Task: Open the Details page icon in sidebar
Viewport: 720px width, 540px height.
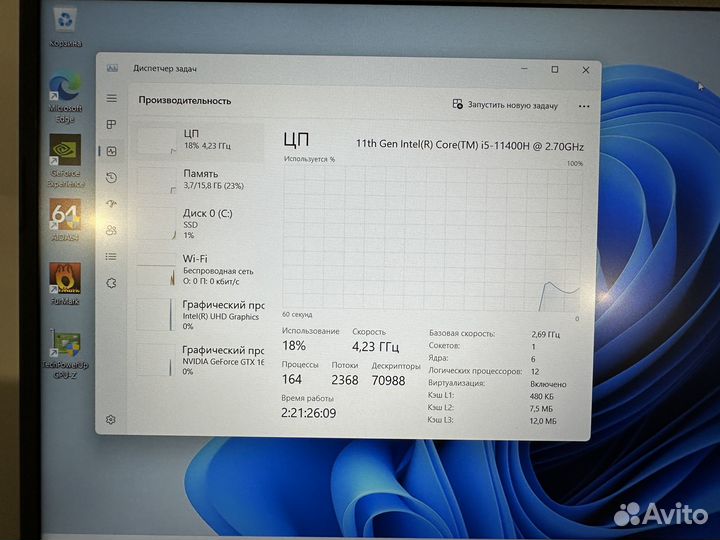Action: (111, 256)
